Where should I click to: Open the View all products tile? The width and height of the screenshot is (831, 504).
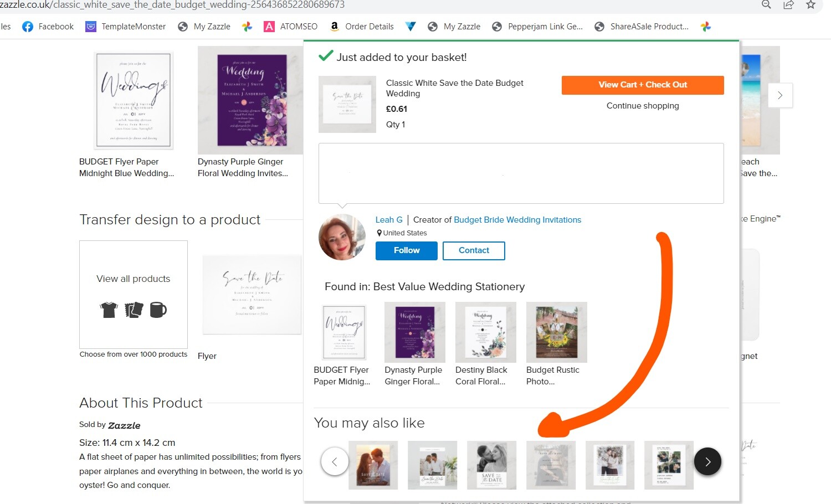134,294
